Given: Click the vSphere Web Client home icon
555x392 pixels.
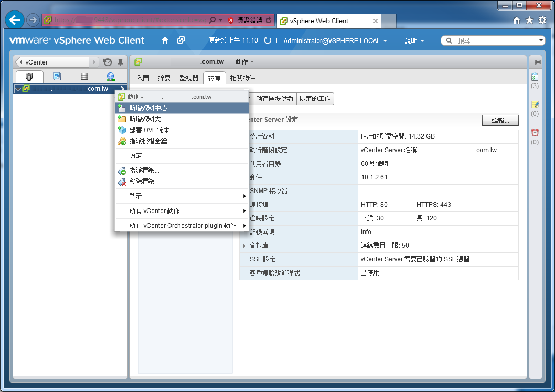Looking at the screenshot, I should click(164, 40).
